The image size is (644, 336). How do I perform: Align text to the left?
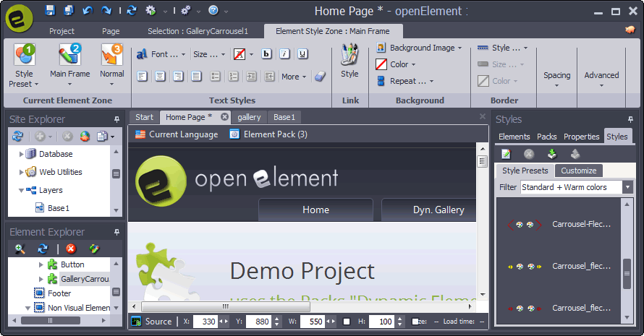point(142,77)
